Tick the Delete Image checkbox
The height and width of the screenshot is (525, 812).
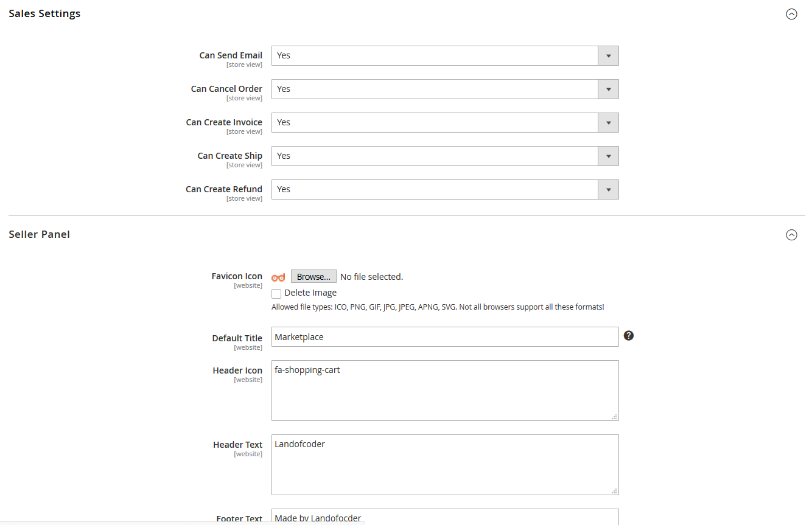[276, 294]
